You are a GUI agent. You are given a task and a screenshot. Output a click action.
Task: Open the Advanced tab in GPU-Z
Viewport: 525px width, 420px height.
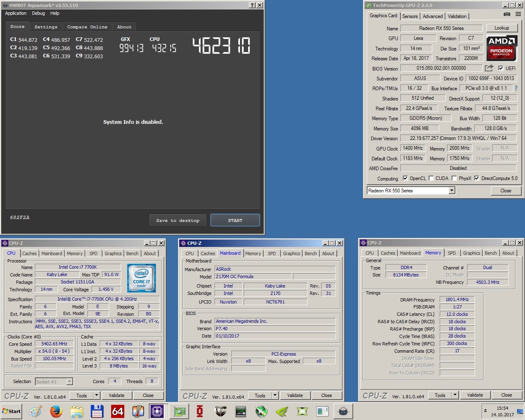433,16
